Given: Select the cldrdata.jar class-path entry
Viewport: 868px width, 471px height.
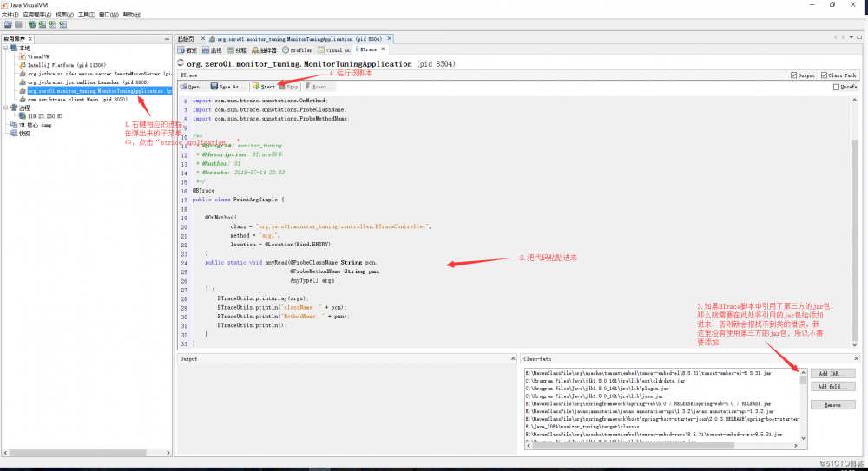Looking at the screenshot, I should (x=605, y=381).
